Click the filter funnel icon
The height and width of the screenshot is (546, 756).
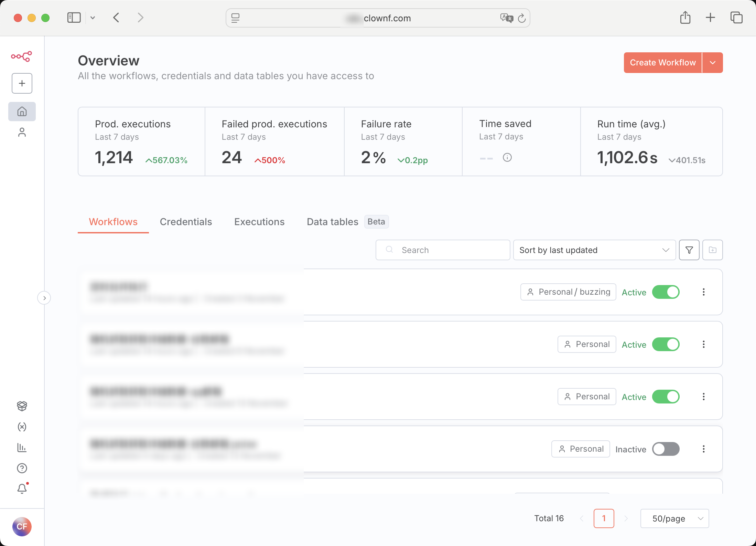689,250
